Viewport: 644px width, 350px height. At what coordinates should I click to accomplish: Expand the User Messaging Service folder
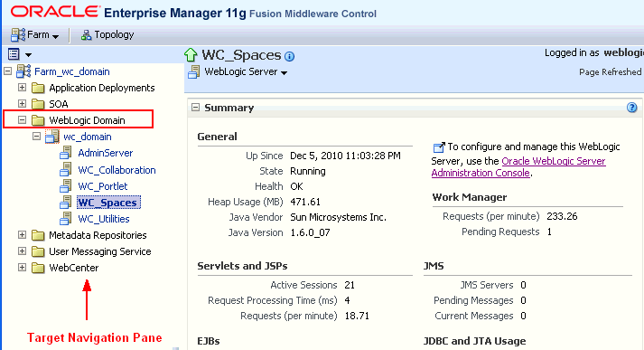coord(23,251)
